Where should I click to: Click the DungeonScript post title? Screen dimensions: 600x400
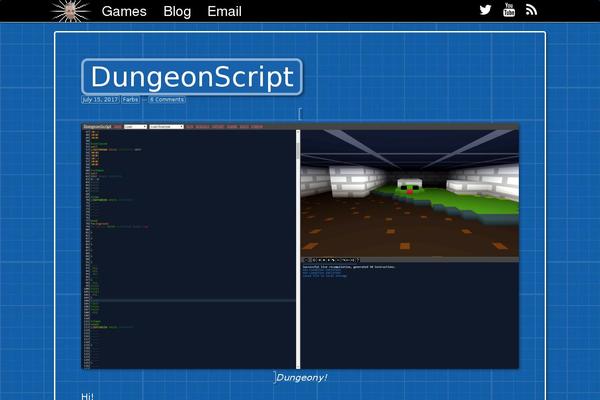191,77
